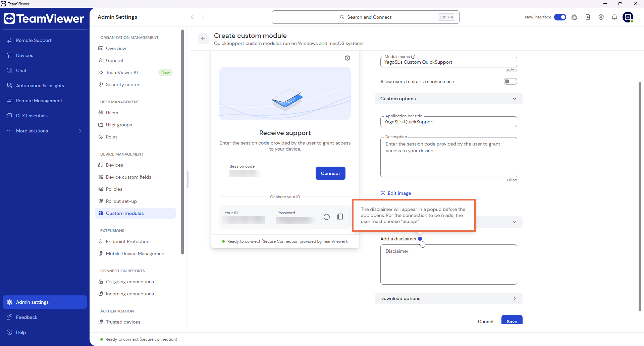Viewport: 644px width, 346px height.
Task: Toggle the New interface switch
Action: [560, 17]
